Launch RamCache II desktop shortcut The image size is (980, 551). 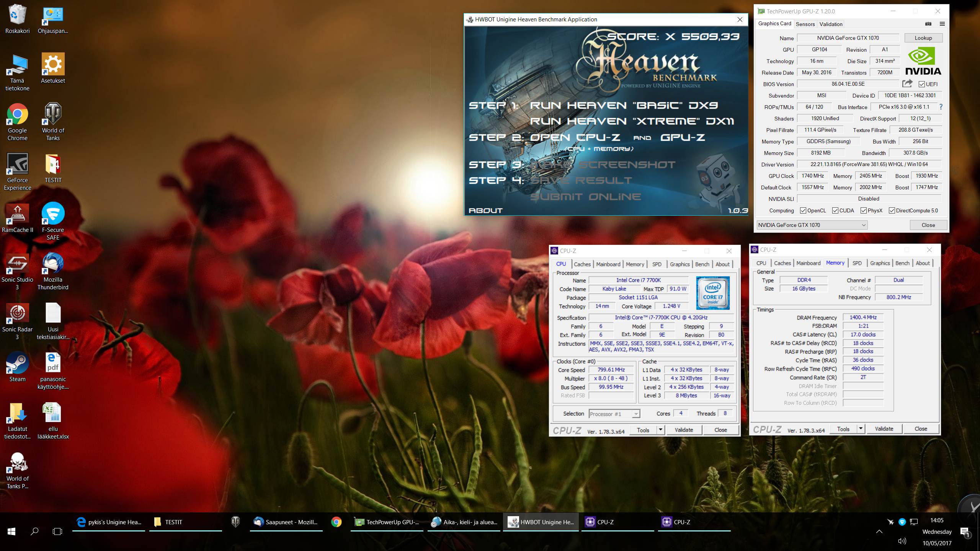coord(17,218)
